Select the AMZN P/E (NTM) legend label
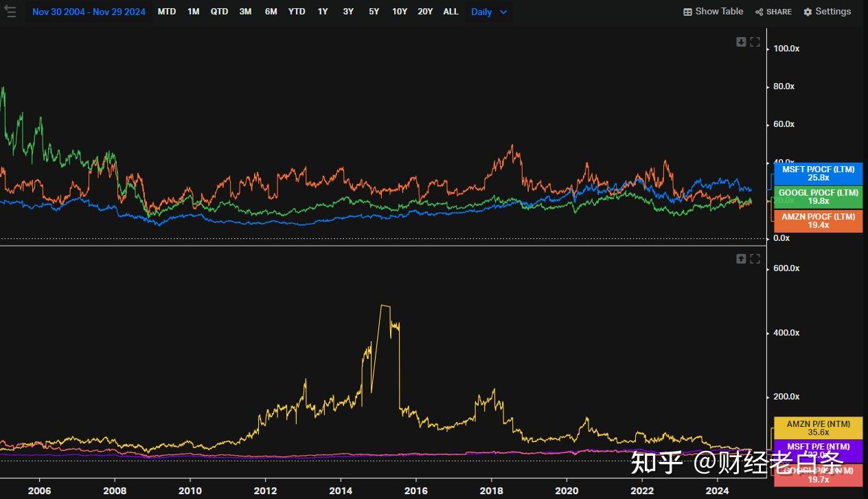The height and width of the screenshot is (499, 868). (x=819, y=428)
